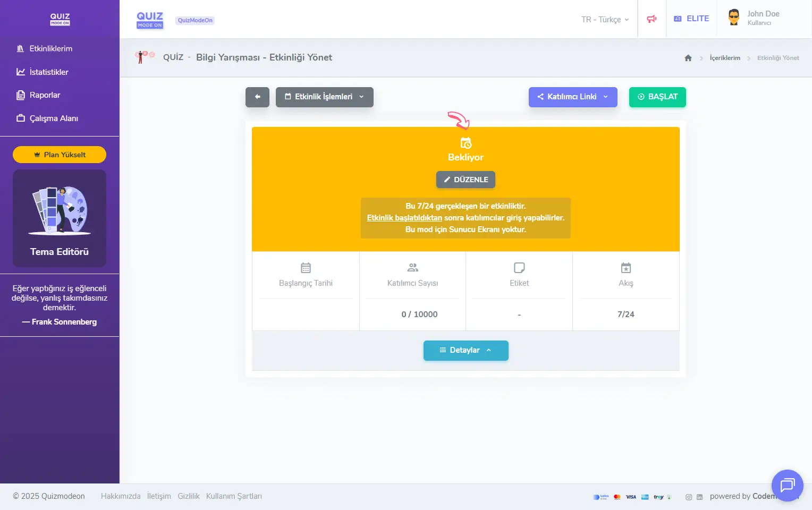Collapse the Detaylar section
812x510 pixels.
466,350
